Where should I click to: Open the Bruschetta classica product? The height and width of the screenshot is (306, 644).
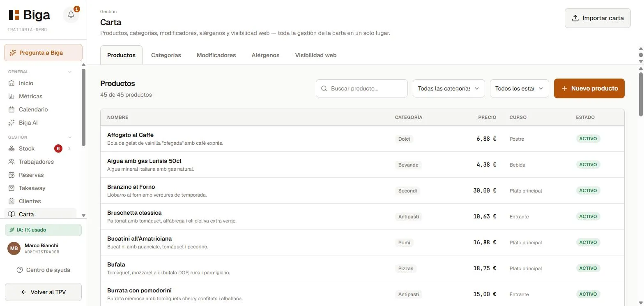click(x=362, y=216)
